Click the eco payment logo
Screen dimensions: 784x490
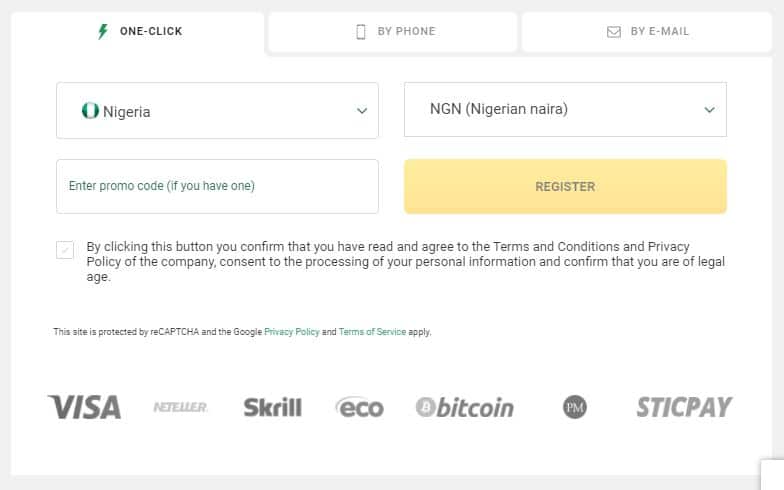click(360, 407)
